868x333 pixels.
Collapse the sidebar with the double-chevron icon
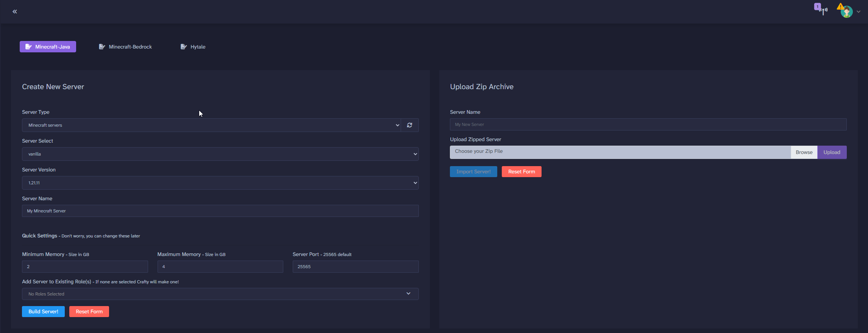click(x=15, y=11)
